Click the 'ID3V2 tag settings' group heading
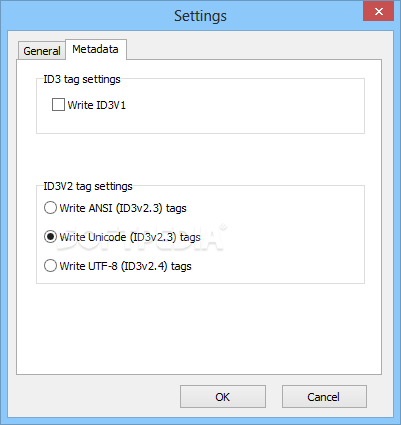The height and width of the screenshot is (425, 401). [88, 186]
